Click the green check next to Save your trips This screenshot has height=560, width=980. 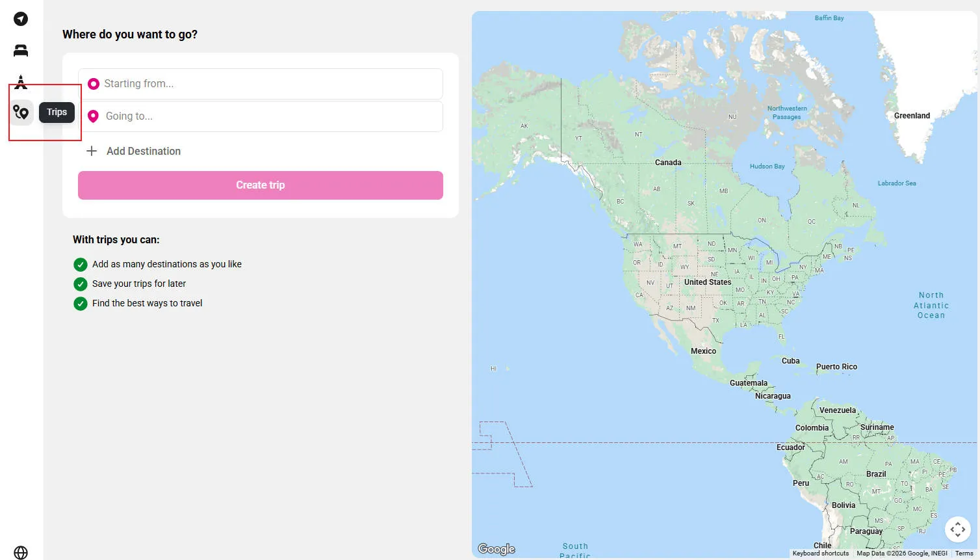point(81,284)
